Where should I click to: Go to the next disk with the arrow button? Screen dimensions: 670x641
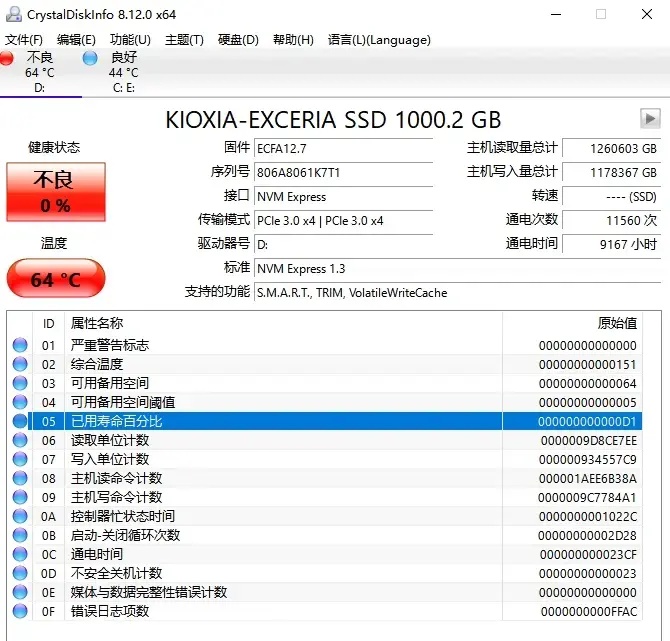point(650,118)
